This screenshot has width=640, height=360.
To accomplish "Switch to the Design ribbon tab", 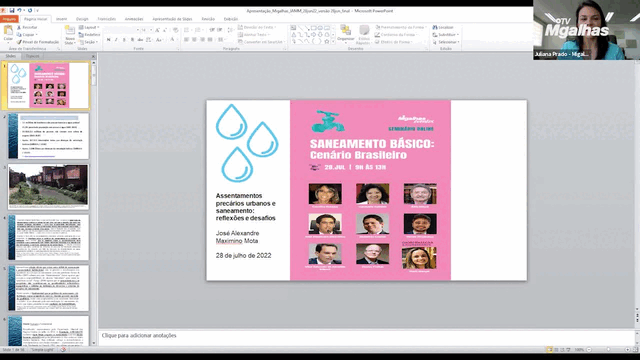I will (82, 19).
